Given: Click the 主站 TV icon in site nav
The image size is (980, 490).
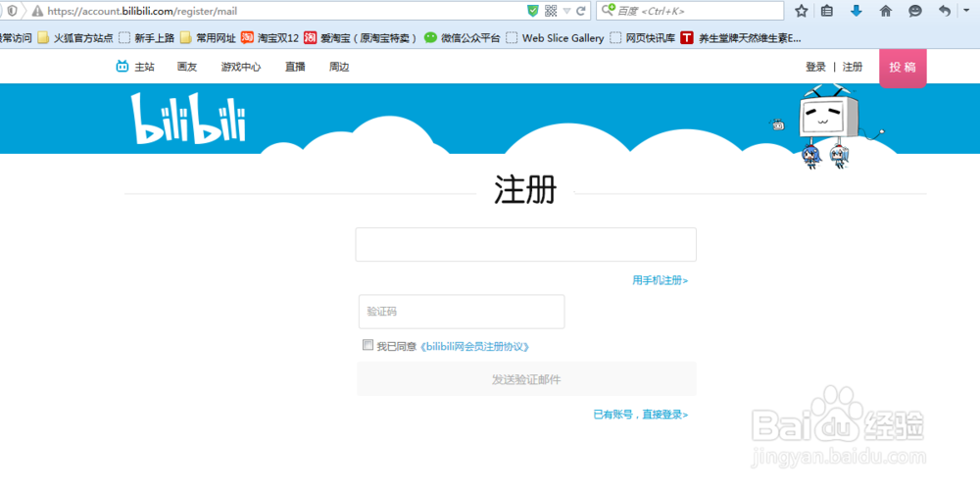Looking at the screenshot, I should [122, 67].
